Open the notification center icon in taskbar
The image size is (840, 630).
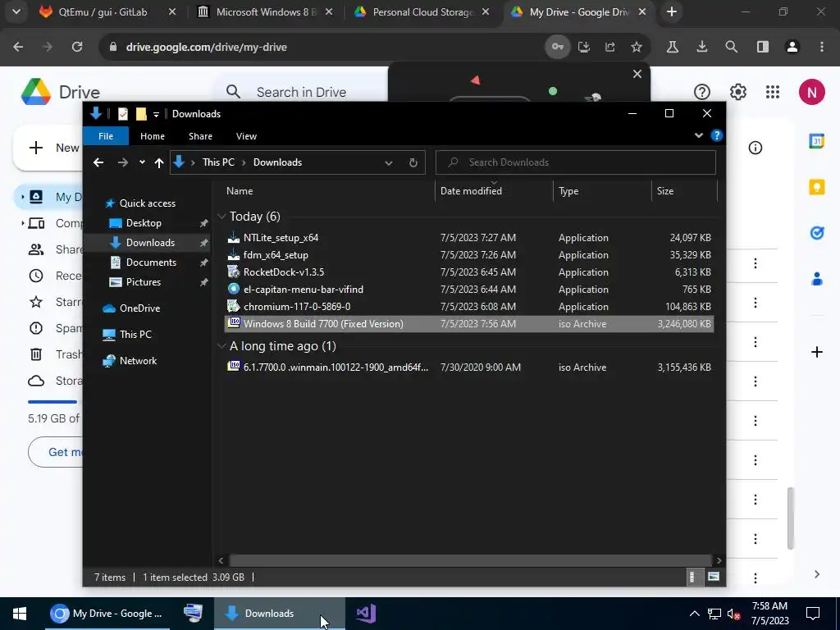point(813,614)
